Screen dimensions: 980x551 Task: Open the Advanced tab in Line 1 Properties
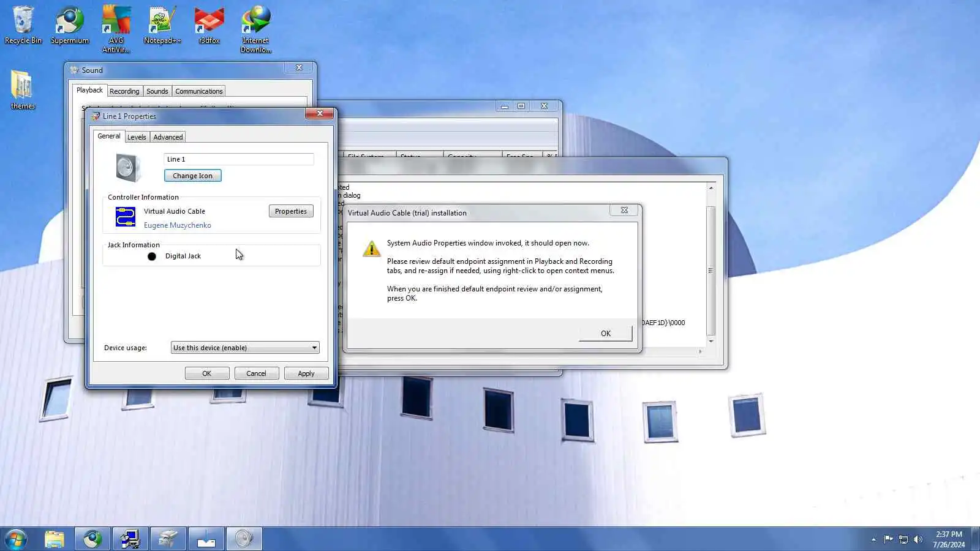pos(168,137)
